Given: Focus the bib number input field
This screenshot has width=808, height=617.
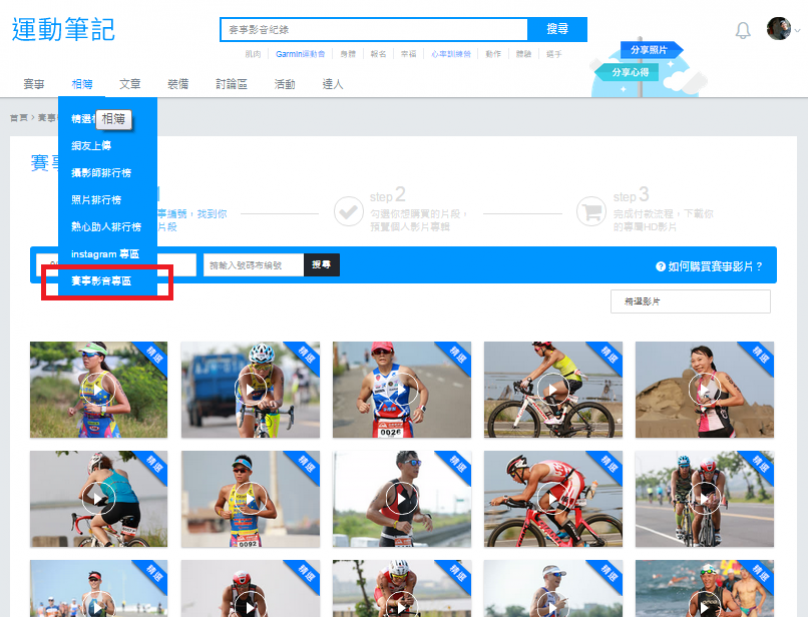Looking at the screenshot, I should (x=254, y=265).
